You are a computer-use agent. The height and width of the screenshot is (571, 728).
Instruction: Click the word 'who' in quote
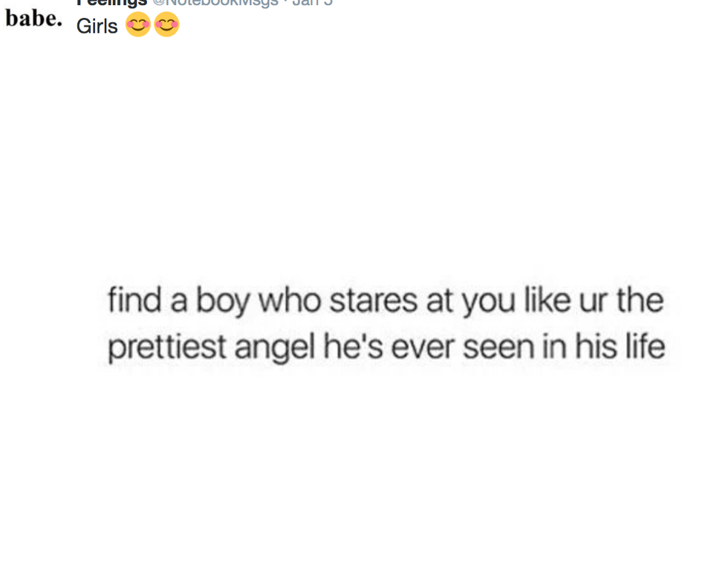(x=290, y=301)
